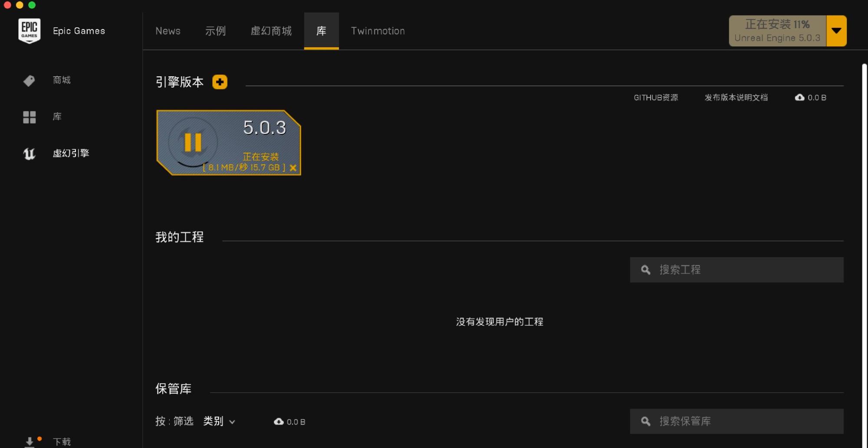
Task: Click the 5.0.3 engine version card
Action: 229,143
